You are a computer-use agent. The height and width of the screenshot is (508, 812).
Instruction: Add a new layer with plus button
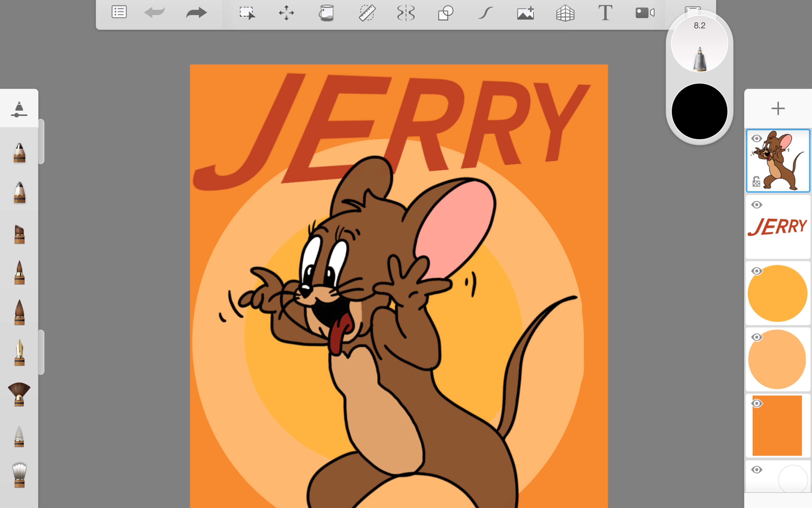778,108
